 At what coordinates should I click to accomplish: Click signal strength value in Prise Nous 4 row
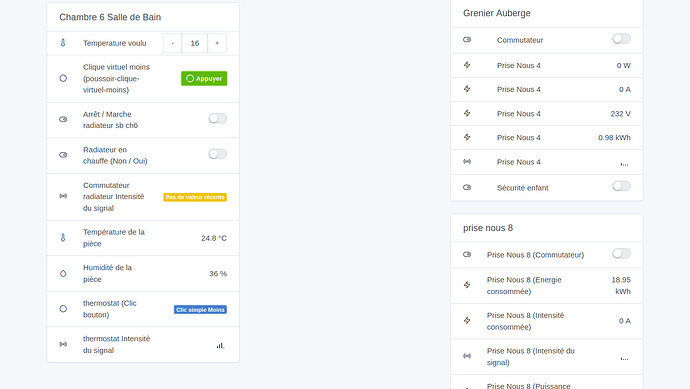tap(624, 163)
